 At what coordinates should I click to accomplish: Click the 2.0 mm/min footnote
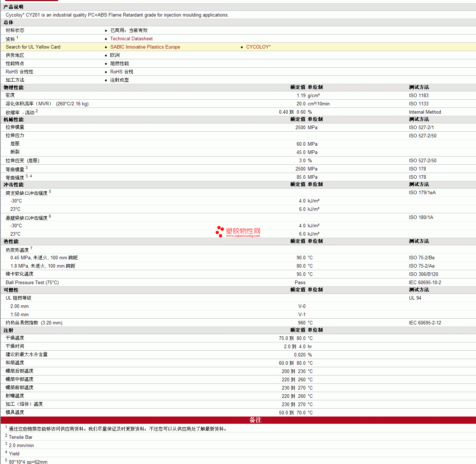[x=21, y=445]
